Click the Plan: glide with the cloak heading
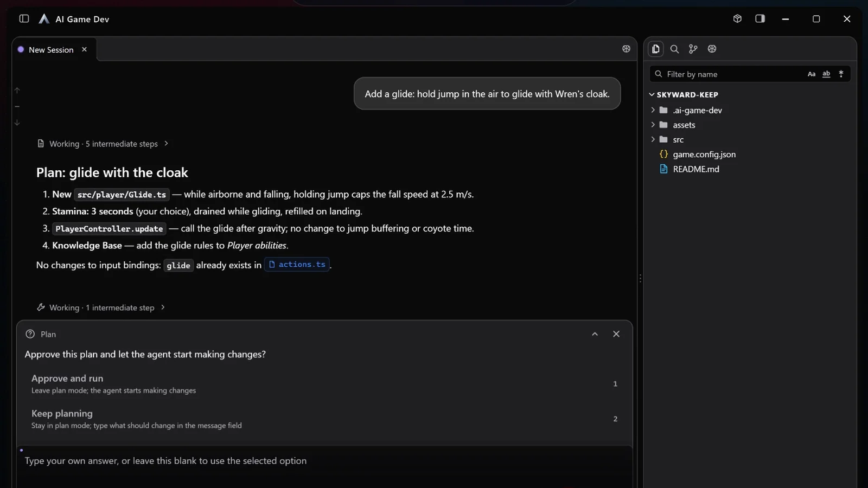 [x=112, y=172]
